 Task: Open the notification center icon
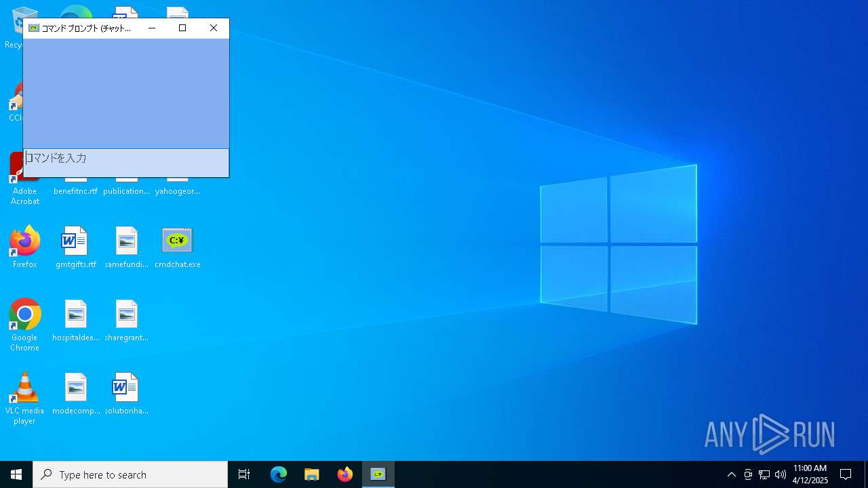pos(846,474)
